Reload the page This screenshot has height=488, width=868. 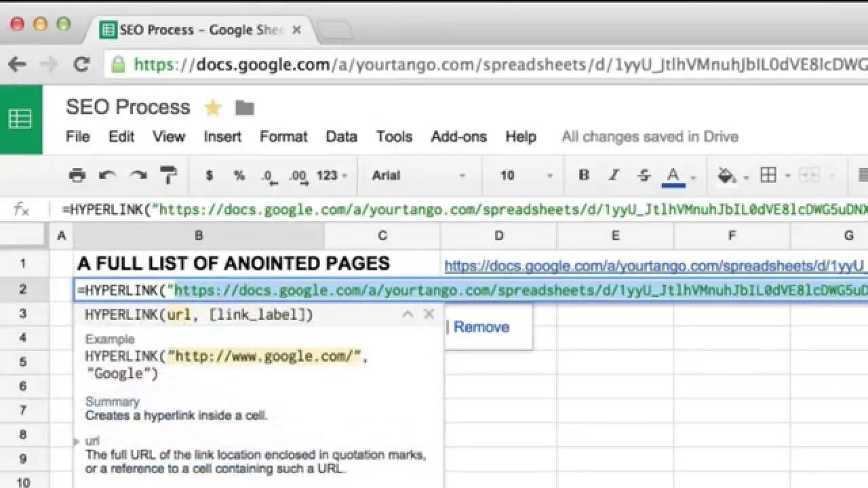point(81,64)
